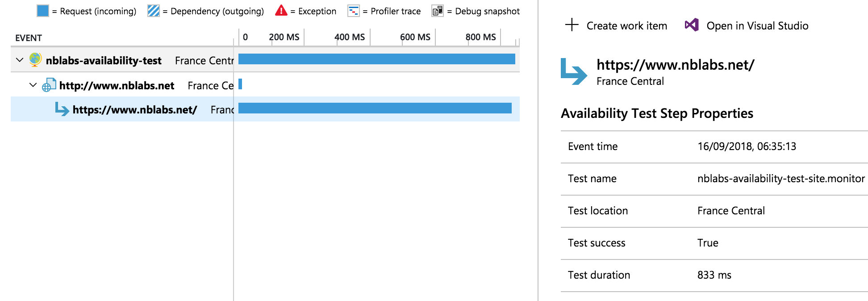Click the Test success value True
Image resolution: width=868 pixels, height=301 pixels.
[708, 243]
